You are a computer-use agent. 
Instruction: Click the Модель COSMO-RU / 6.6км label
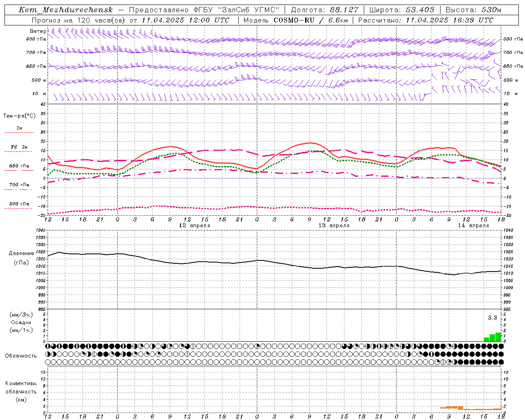pos(295,20)
